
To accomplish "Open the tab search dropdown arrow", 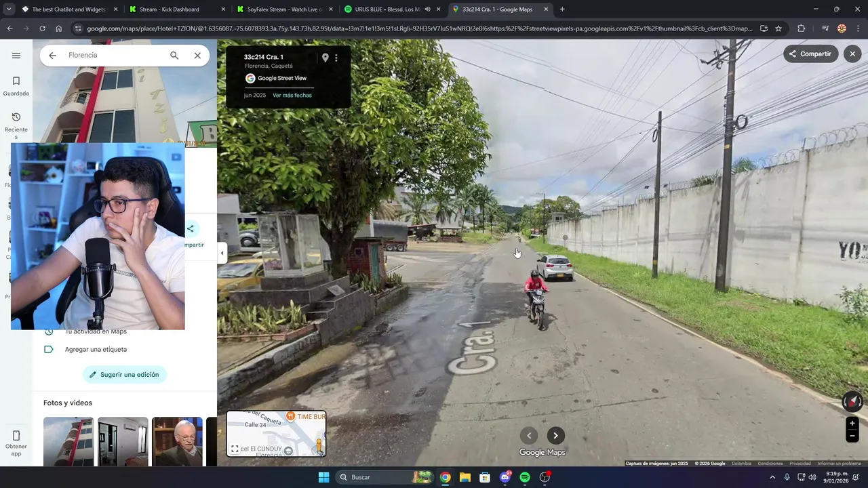I will [8, 9].
